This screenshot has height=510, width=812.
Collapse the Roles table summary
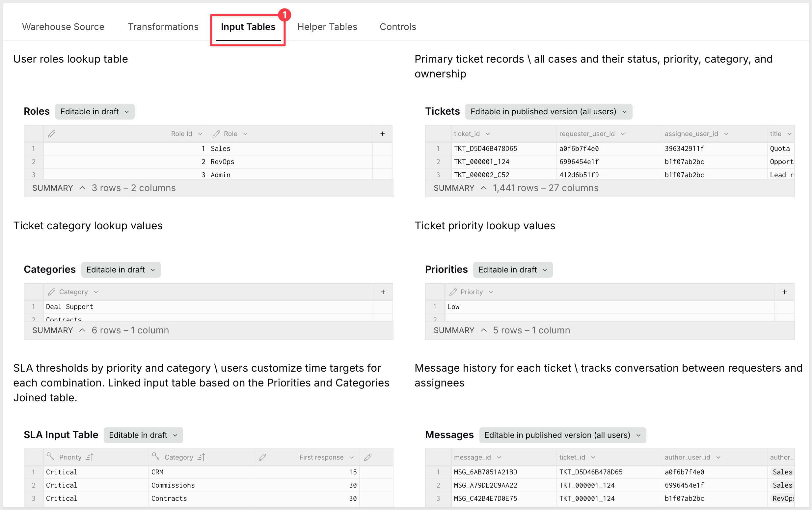(82, 188)
